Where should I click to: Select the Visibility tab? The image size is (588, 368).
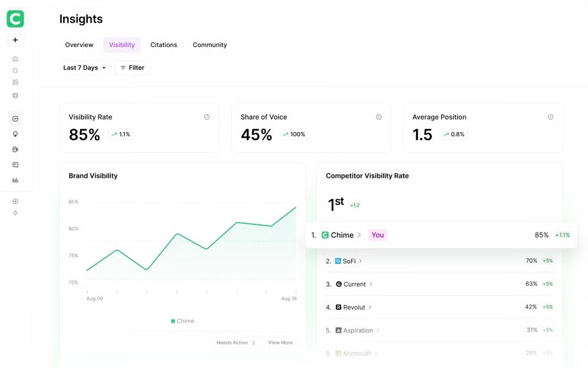click(122, 45)
